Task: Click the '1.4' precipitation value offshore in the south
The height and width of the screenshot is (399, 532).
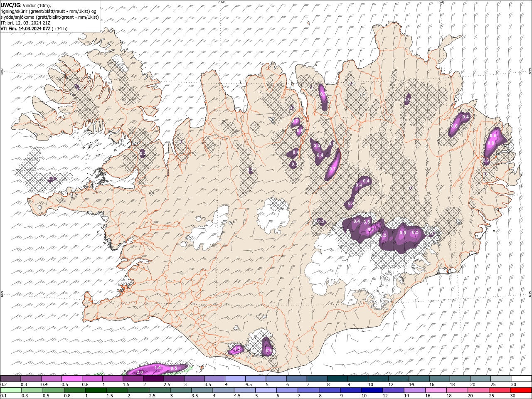Action: (158, 368)
